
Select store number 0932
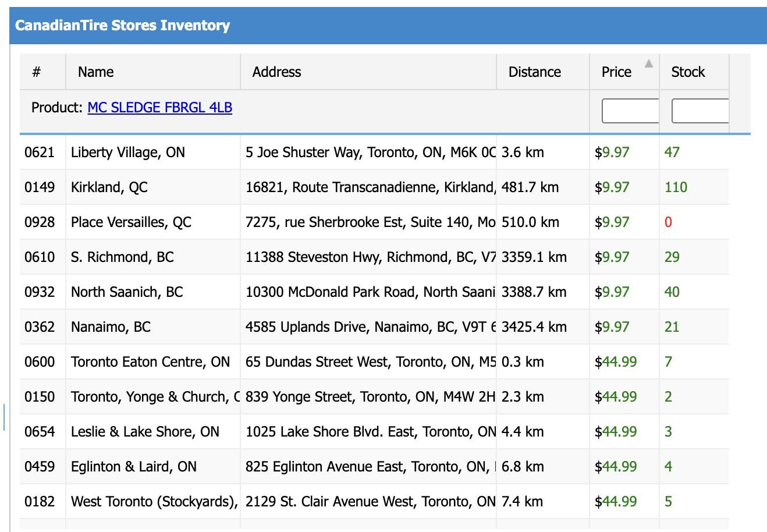(x=40, y=292)
